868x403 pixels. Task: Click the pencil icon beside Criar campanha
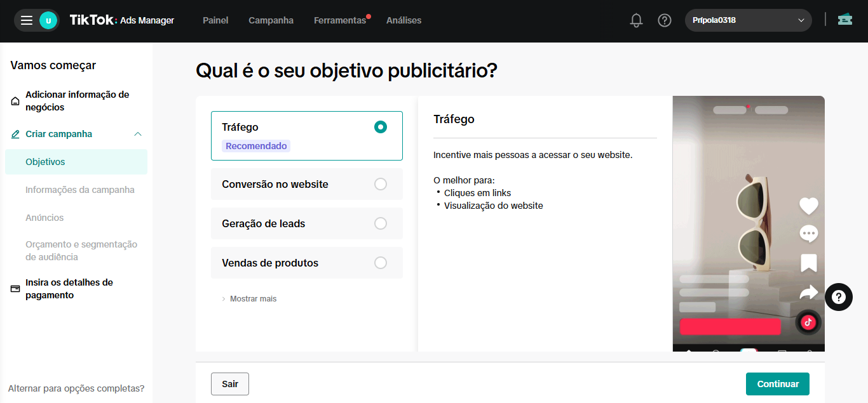14,133
